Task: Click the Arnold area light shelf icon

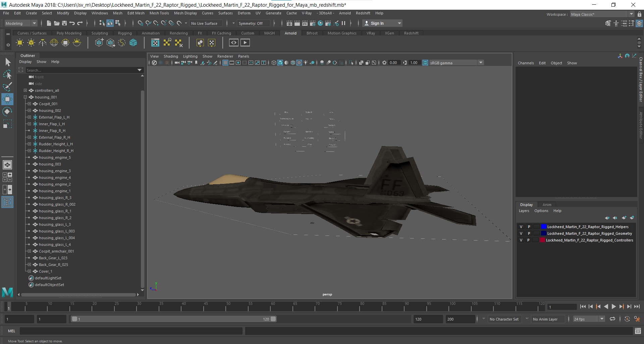Action: click(x=20, y=43)
